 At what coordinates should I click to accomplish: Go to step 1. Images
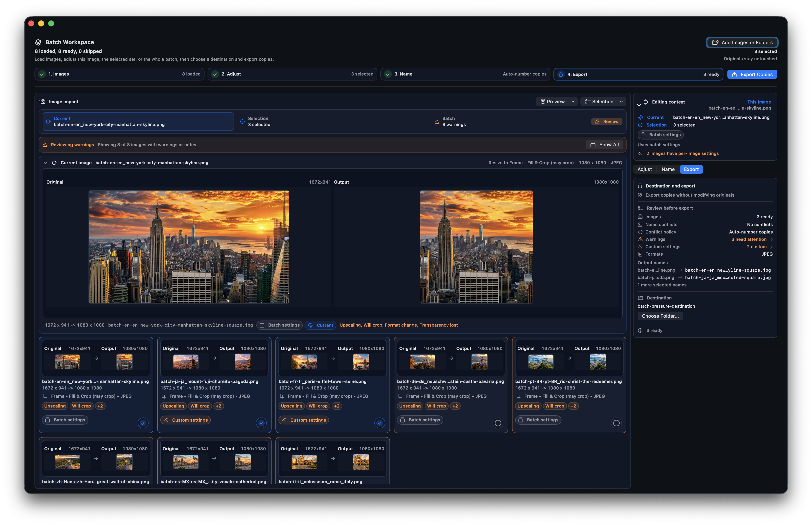tap(120, 74)
